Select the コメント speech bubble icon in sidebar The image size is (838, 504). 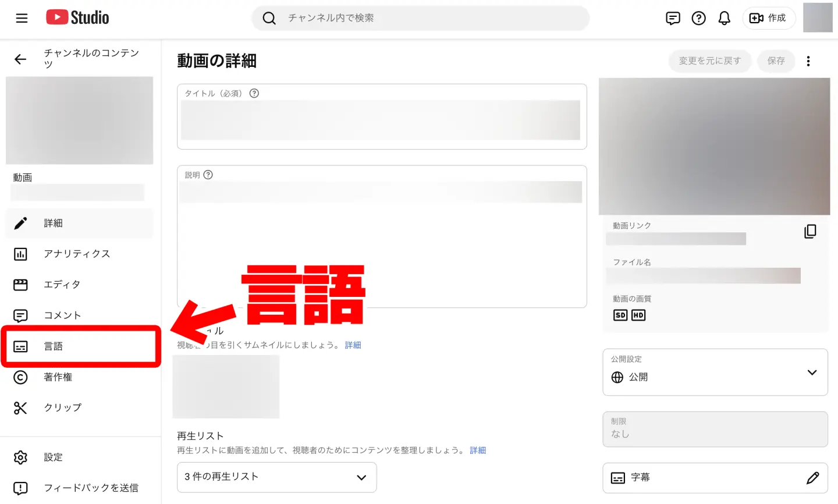click(20, 315)
